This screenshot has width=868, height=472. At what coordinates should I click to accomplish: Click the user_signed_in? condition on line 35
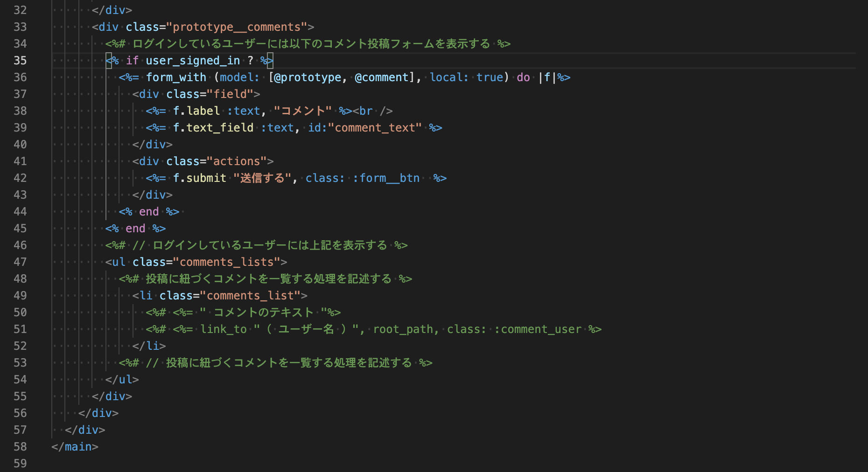193,60
